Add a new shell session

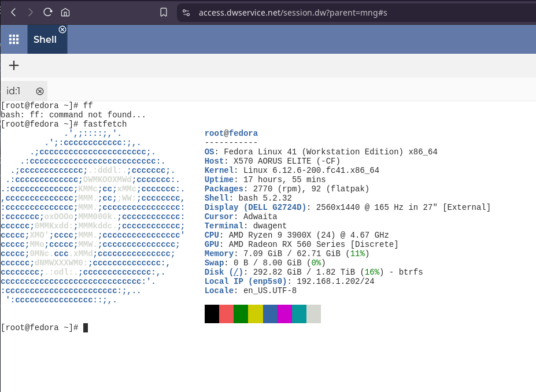(x=14, y=65)
